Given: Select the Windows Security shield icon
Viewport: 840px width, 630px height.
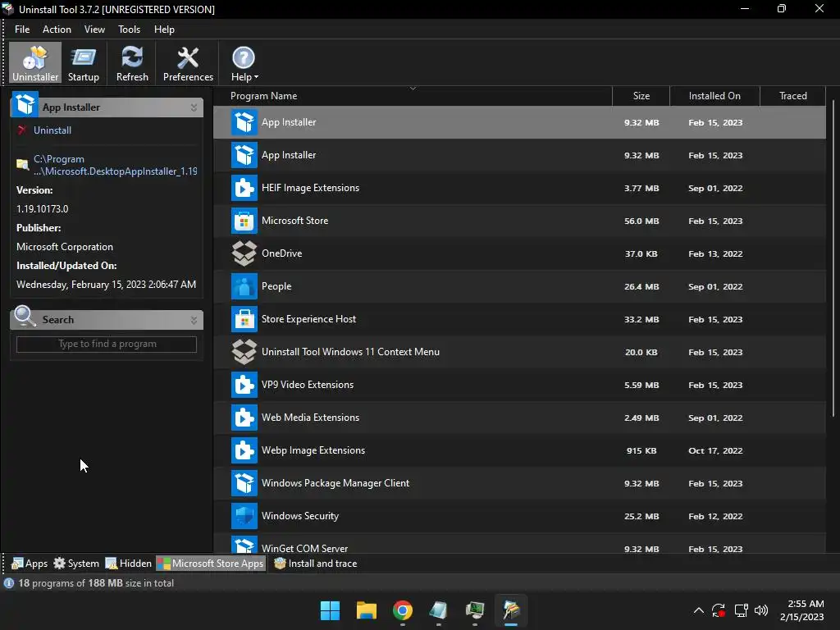Looking at the screenshot, I should pyautogui.click(x=244, y=516).
